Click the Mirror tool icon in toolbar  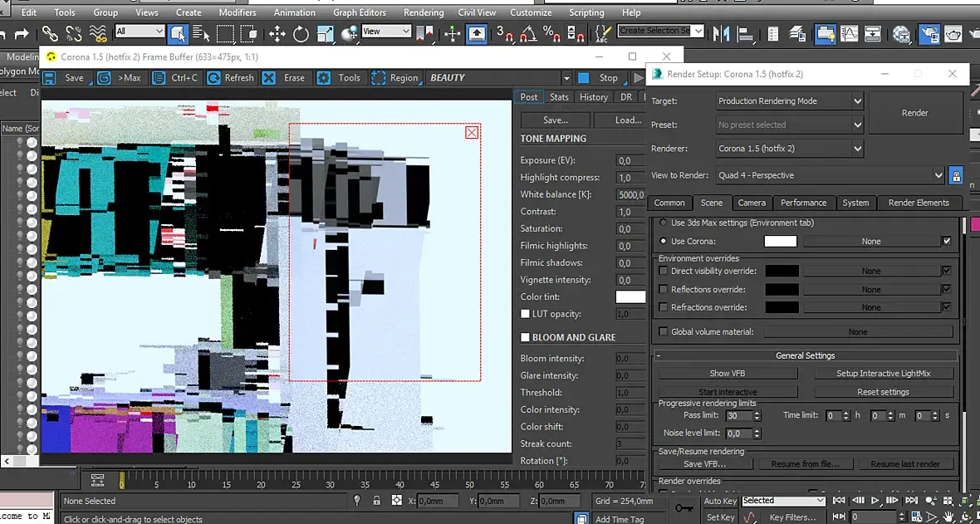(721, 33)
